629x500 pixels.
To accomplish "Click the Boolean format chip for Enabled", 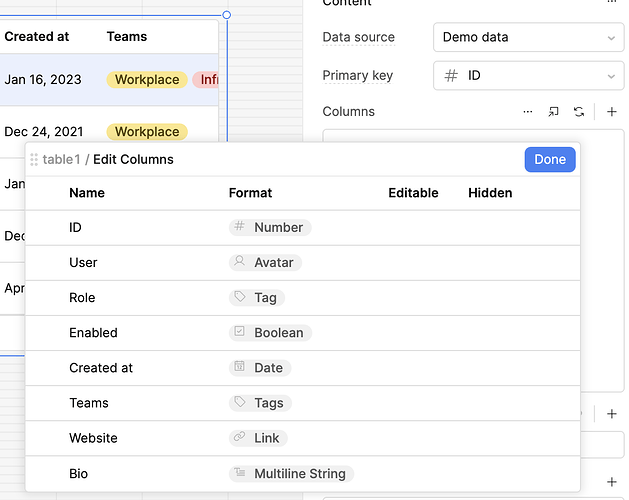I will (x=270, y=333).
